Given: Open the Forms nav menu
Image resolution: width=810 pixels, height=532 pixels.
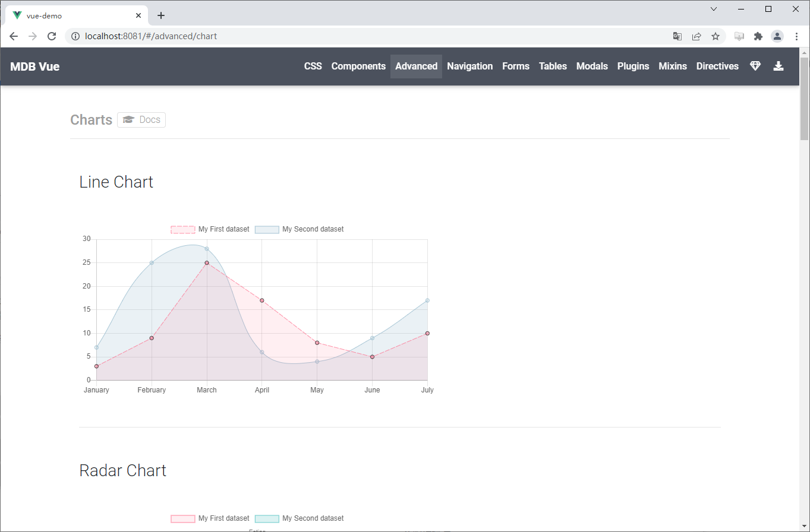Looking at the screenshot, I should point(516,66).
